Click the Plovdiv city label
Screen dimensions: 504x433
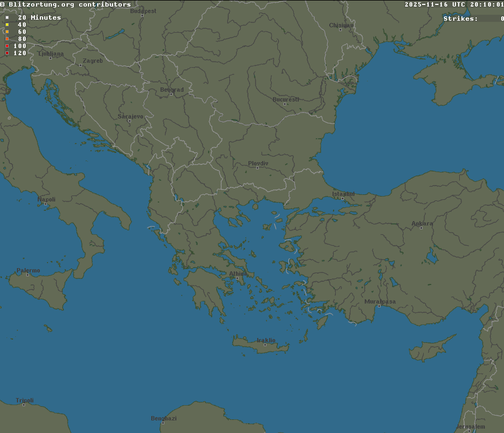[257, 163]
